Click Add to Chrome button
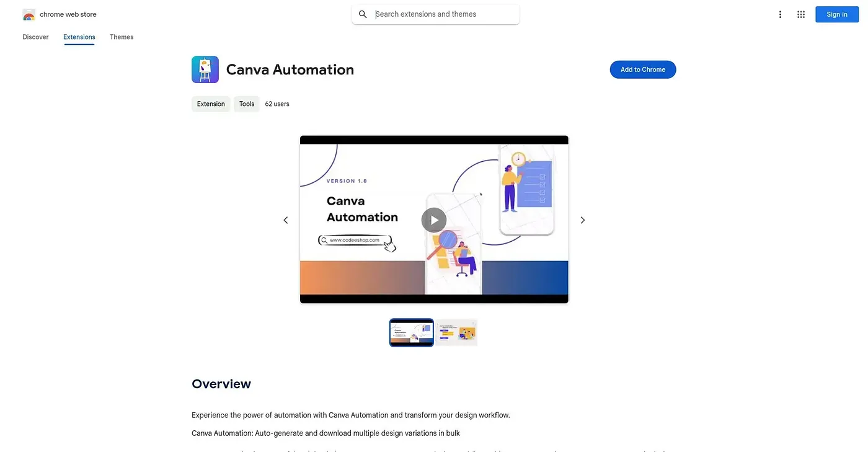 (x=643, y=69)
